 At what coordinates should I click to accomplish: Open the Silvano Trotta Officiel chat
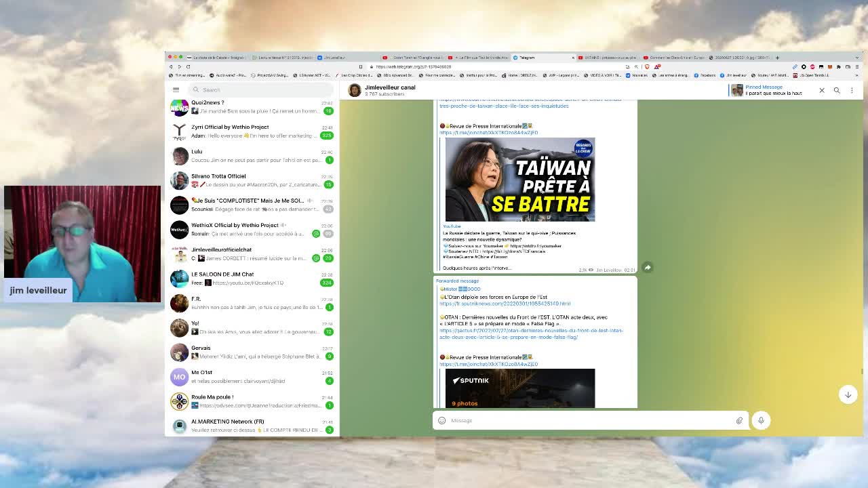pos(252,180)
